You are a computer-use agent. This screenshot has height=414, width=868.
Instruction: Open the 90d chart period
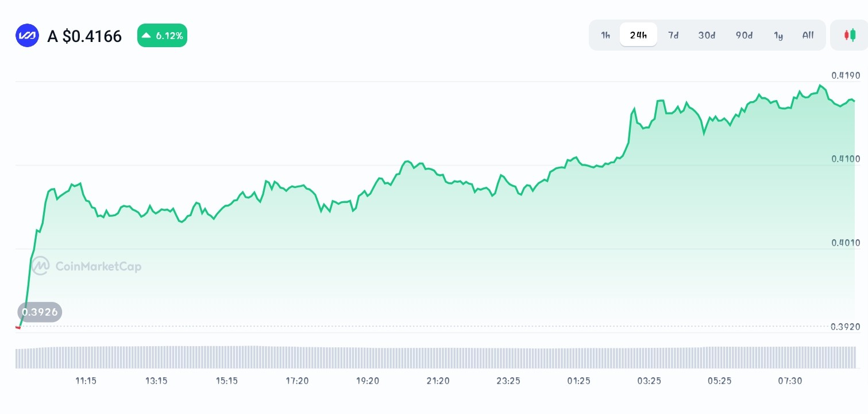(743, 35)
